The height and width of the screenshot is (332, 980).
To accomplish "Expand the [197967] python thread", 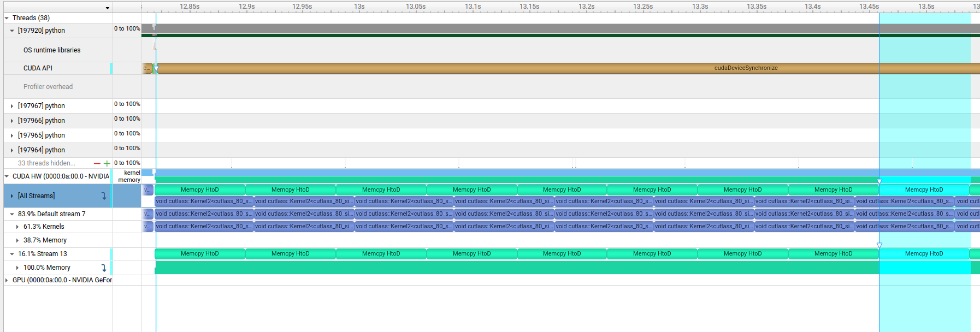I will coord(12,106).
